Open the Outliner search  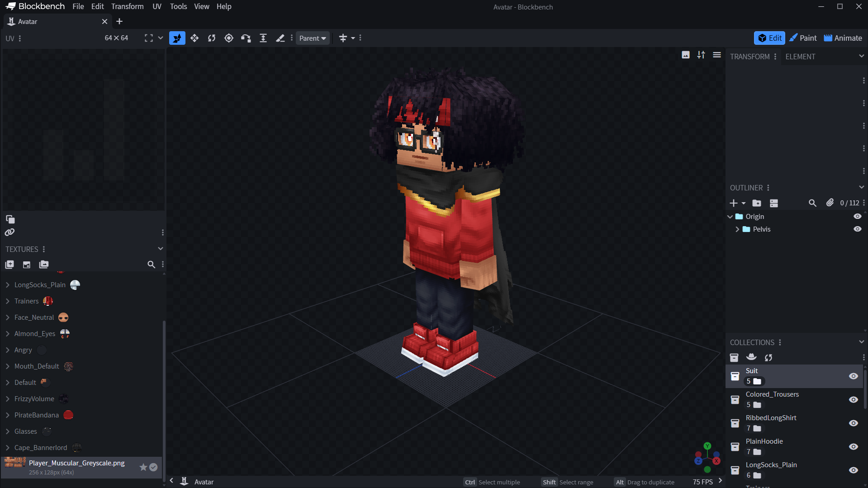tap(813, 203)
